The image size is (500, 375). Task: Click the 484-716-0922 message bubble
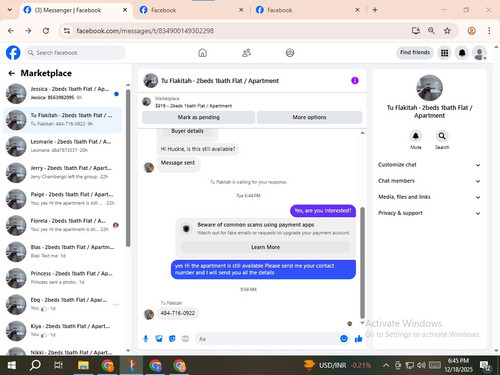tap(178, 313)
